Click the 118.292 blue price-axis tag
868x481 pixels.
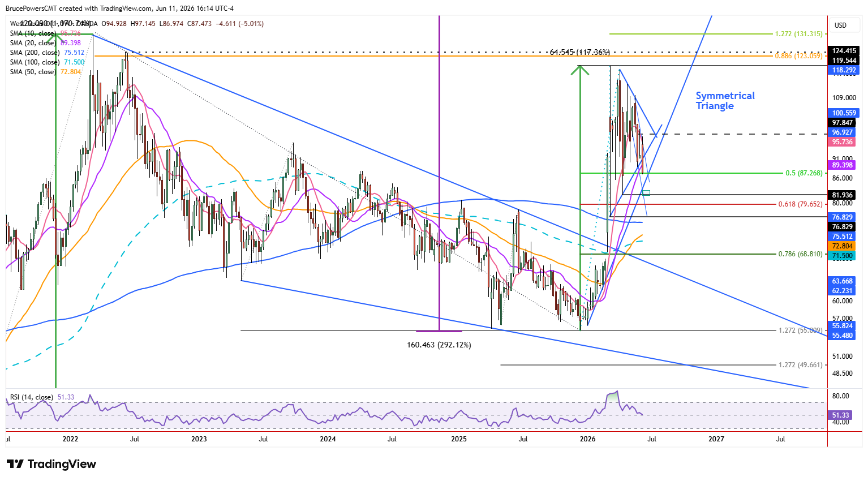(844, 70)
